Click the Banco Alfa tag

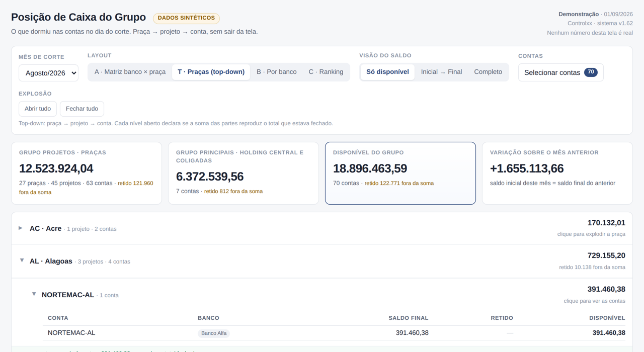coord(214,333)
